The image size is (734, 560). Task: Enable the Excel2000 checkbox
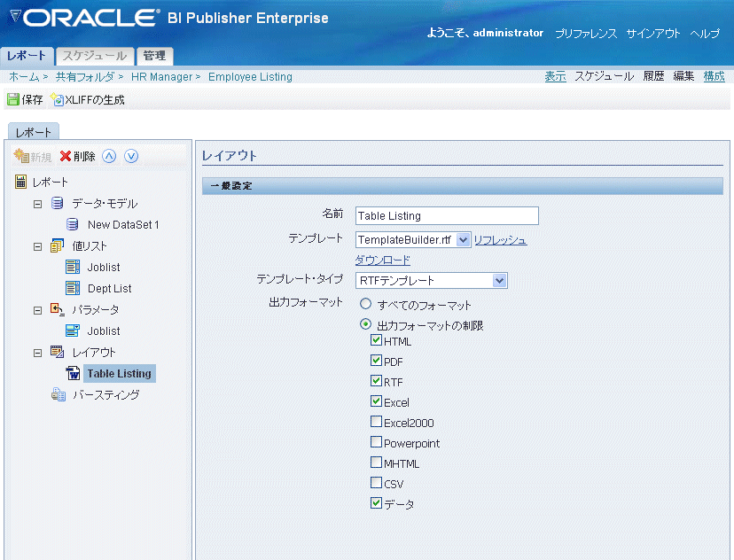tap(376, 422)
